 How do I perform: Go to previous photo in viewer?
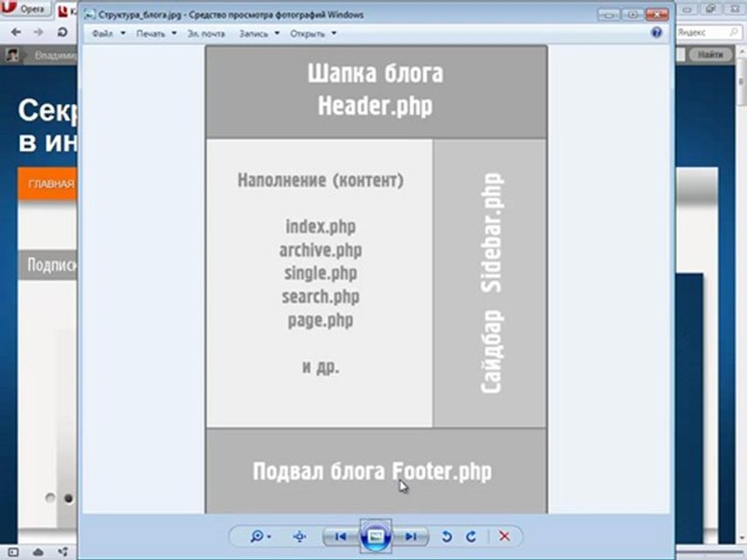coord(340,537)
